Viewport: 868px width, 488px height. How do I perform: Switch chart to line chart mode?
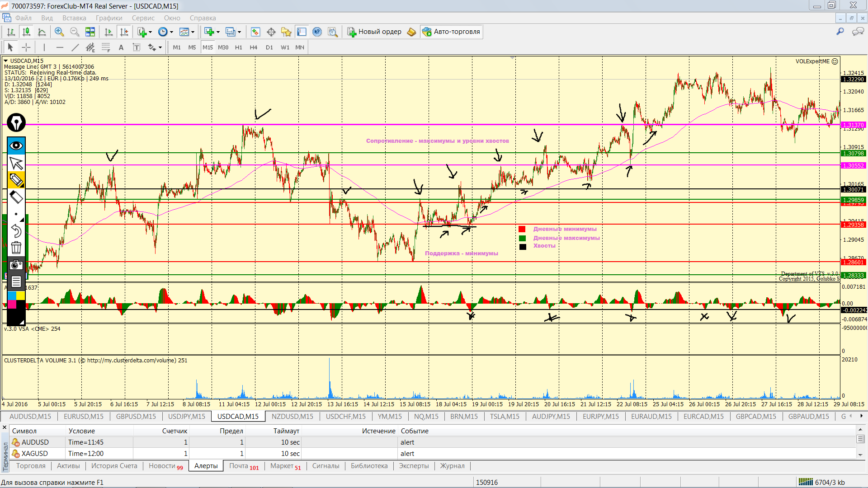42,32
